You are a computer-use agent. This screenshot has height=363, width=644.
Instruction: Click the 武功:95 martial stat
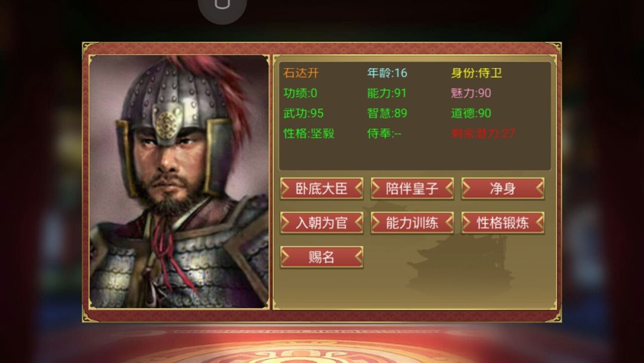(303, 113)
